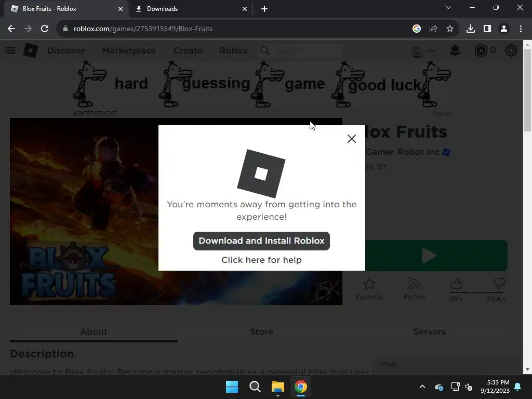The image size is (532, 399).
Task: Close the Blox Fruits browser tab
Action: [x=121, y=9]
